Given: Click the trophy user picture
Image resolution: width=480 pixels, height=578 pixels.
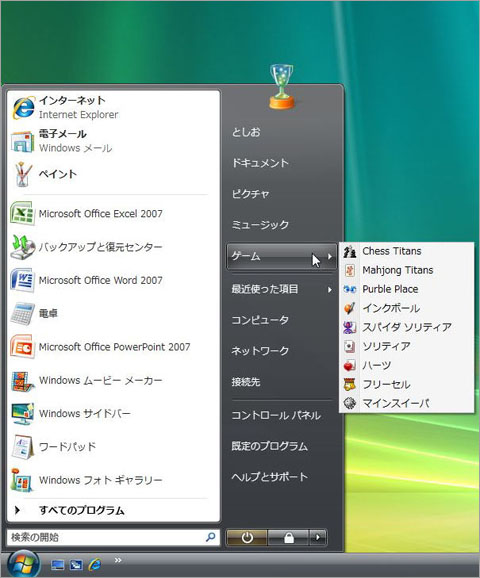Looking at the screenshot, I should [282, 87].
